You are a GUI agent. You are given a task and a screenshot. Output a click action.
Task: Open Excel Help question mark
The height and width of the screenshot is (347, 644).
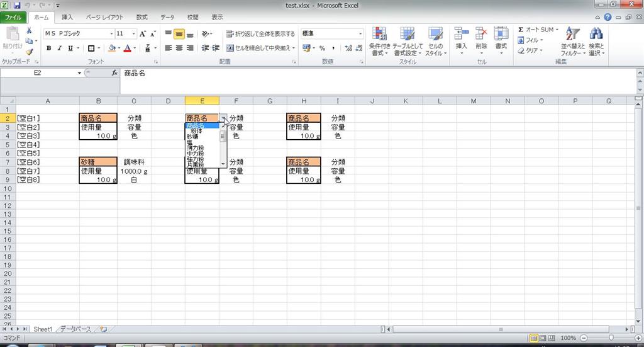[608, 17]
